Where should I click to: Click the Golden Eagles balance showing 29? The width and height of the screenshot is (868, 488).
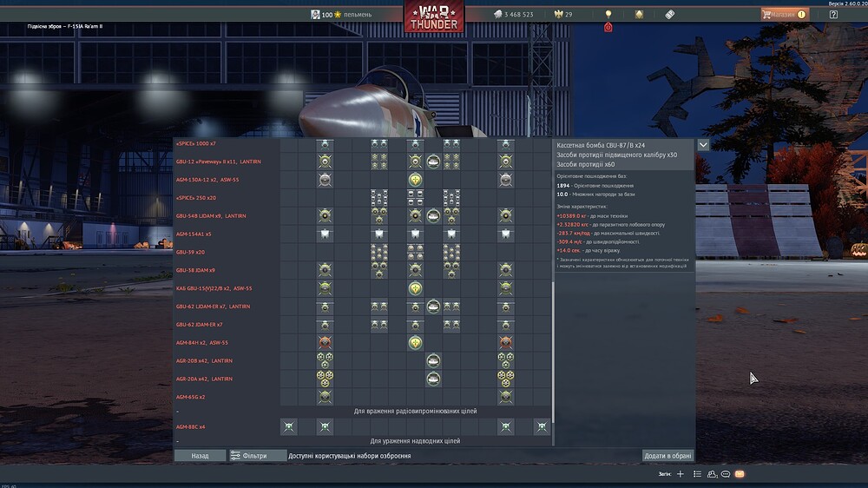[563, 15]
